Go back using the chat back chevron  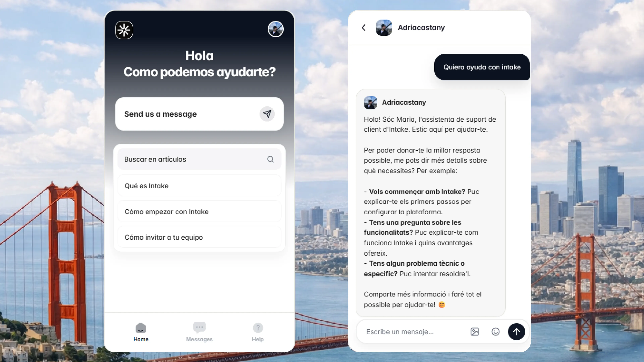(364, 27)
